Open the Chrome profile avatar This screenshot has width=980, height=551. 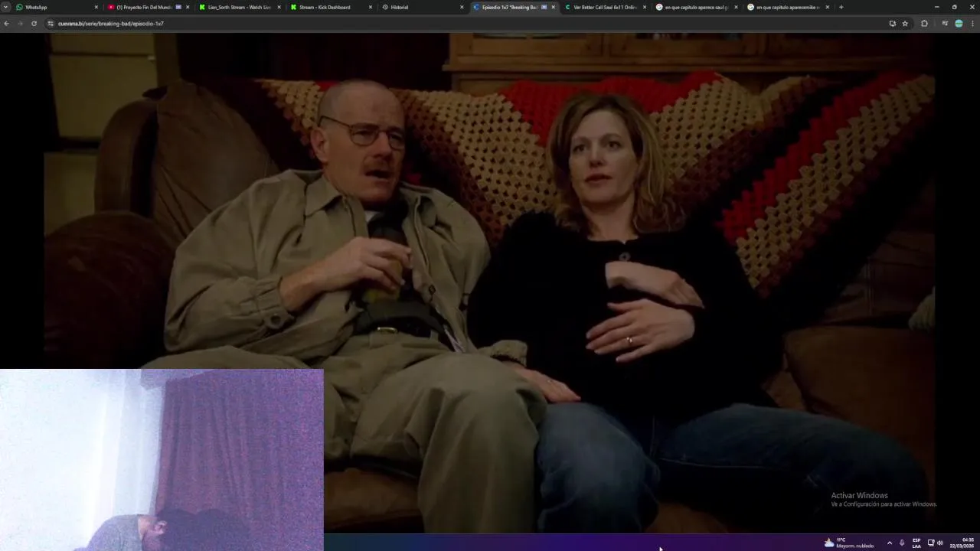pos(959,24)
